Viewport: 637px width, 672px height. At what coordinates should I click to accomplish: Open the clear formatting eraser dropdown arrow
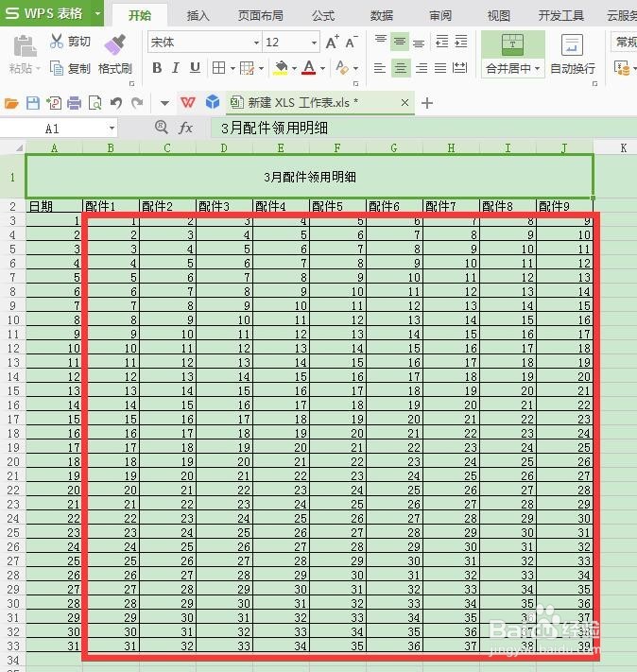355,68
